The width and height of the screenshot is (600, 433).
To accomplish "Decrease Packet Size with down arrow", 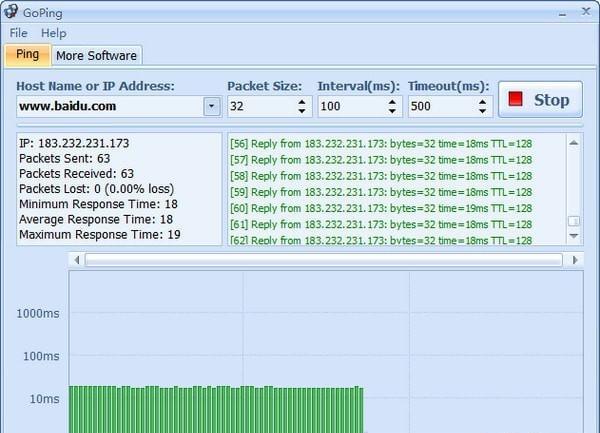I will click(302, 111).
